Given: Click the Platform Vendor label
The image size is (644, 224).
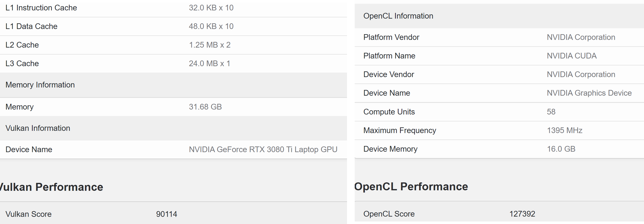Looking at the screenshot, I should (x=391, y=37).
